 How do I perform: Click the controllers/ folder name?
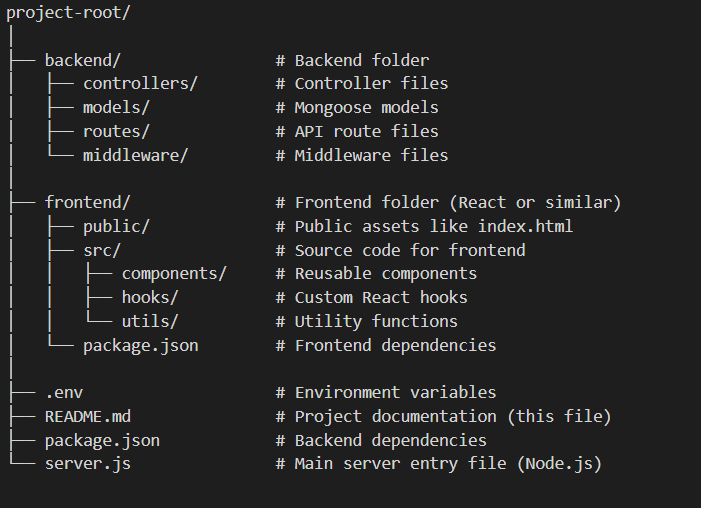point(140,84)
